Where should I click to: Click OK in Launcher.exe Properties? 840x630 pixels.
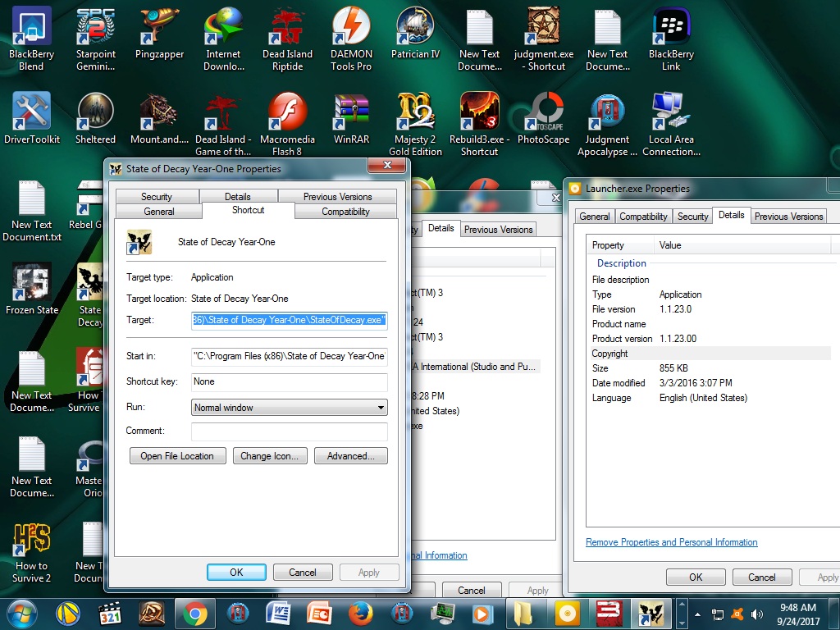click(x=696, y=577)
